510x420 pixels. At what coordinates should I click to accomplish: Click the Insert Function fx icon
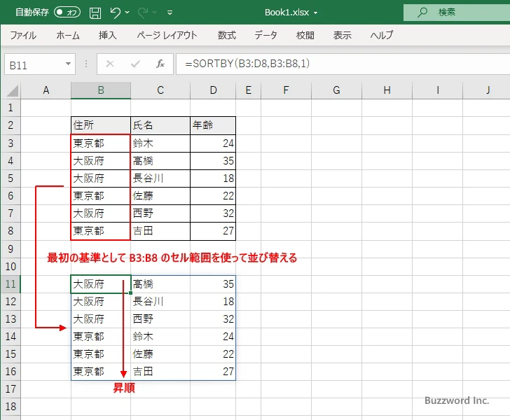click(160, 64)
